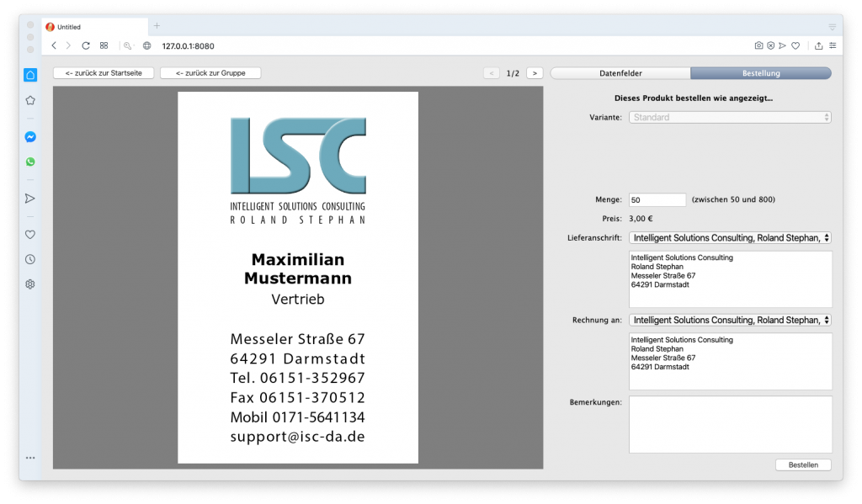Image resolution: width=862 pixels, height=504 pixels.
Task: Click the share icon in the toolbar
Action: pyautogui.click(x=818, y=45)
